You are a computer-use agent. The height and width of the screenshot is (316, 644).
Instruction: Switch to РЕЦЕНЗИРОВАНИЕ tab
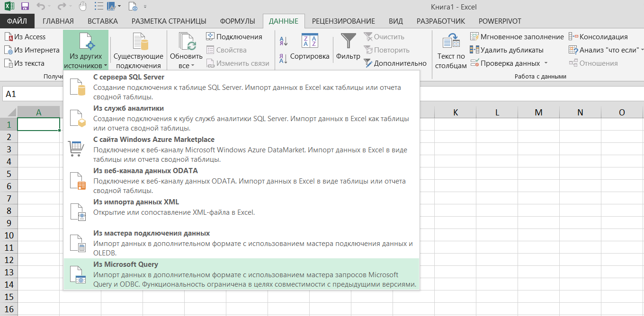click(344, 21)
